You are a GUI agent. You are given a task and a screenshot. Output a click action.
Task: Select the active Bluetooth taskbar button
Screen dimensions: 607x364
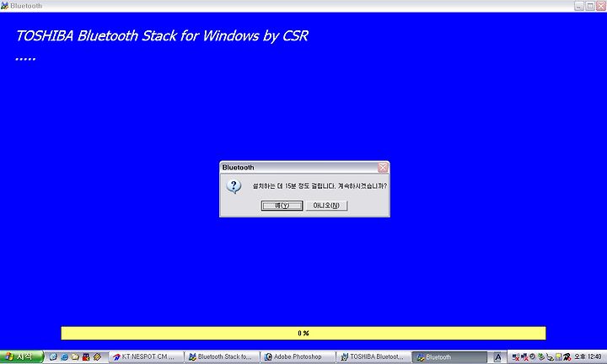point(449,357)
